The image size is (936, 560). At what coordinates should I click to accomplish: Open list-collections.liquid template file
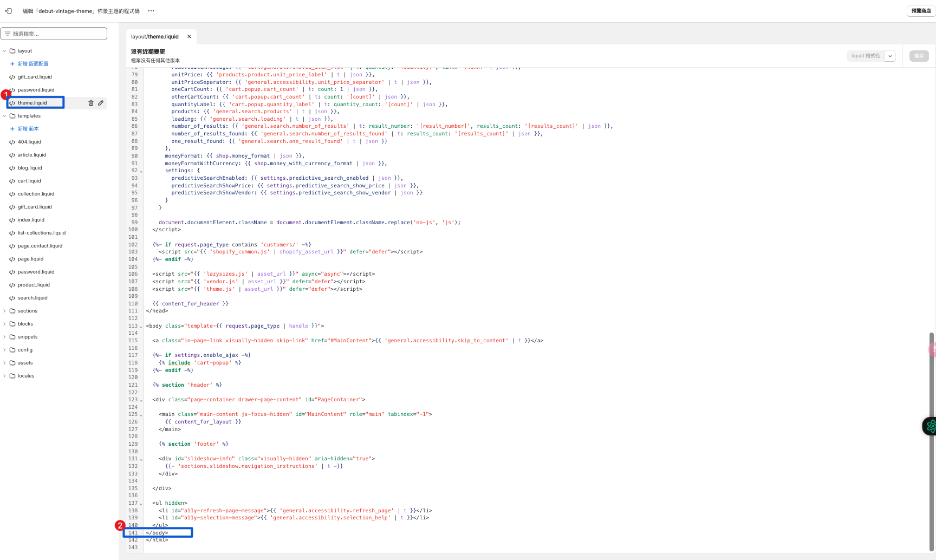point(42,233)
